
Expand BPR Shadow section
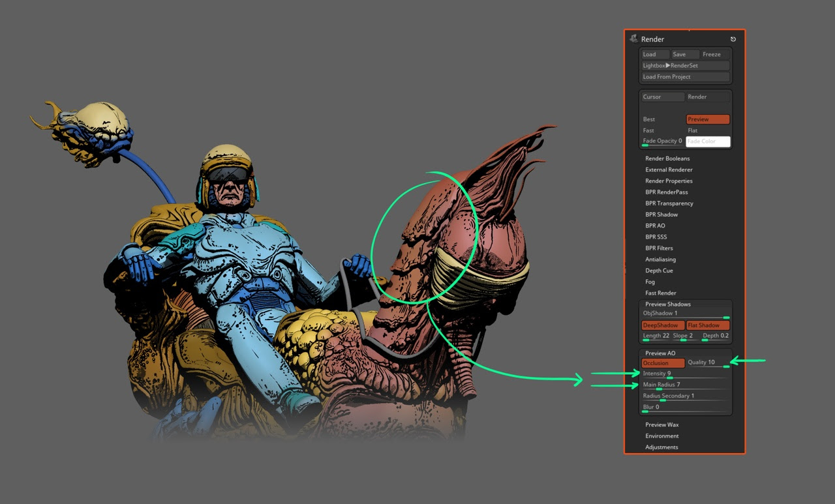[x=661, y=215]
